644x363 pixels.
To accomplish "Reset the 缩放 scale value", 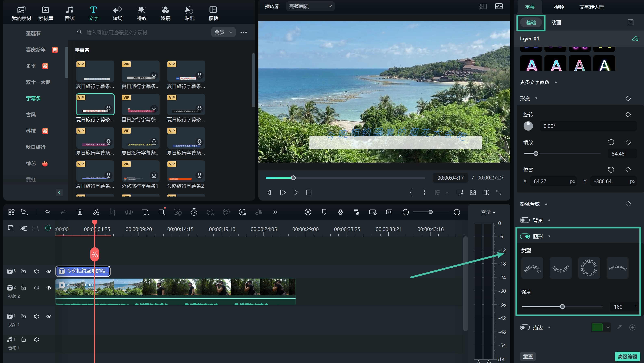I will 611,142.
